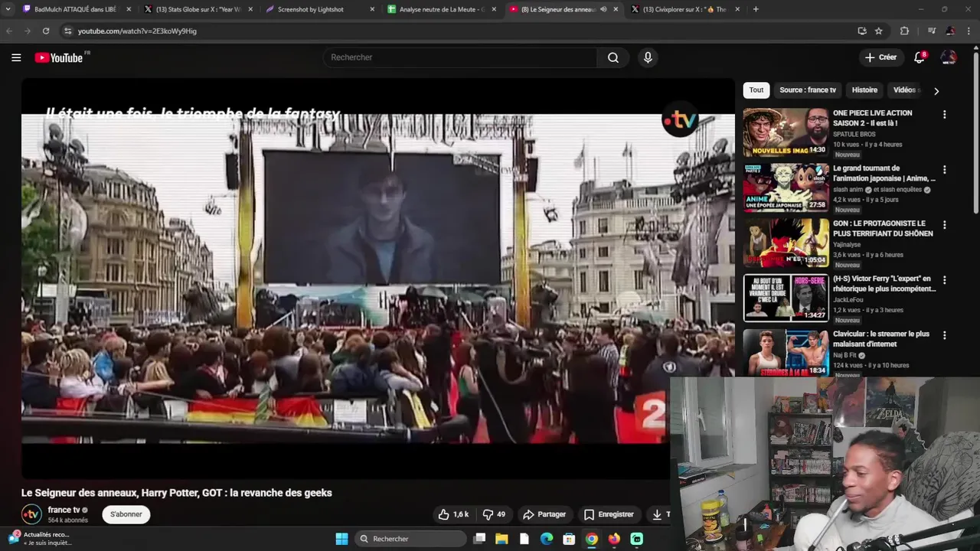The height and width of the screenshot is (551, 980).
Task: Click the Partager share button
Action: (x=544, y=514)
